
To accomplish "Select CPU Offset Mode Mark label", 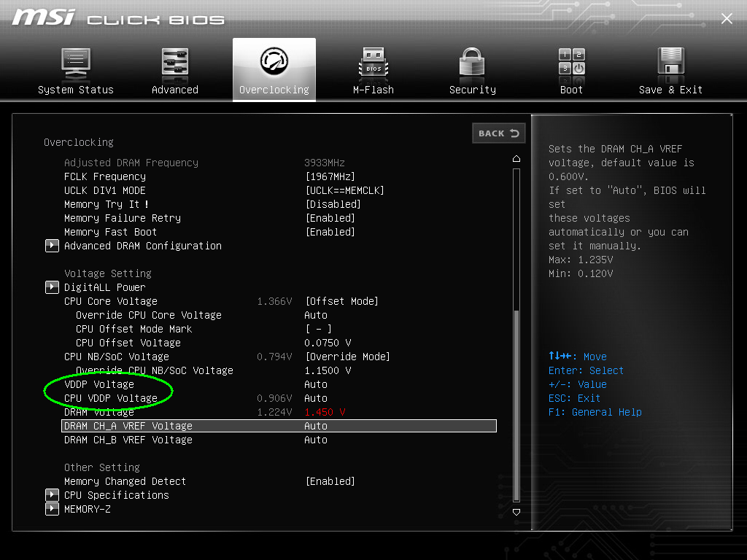I will coord(134,329).
